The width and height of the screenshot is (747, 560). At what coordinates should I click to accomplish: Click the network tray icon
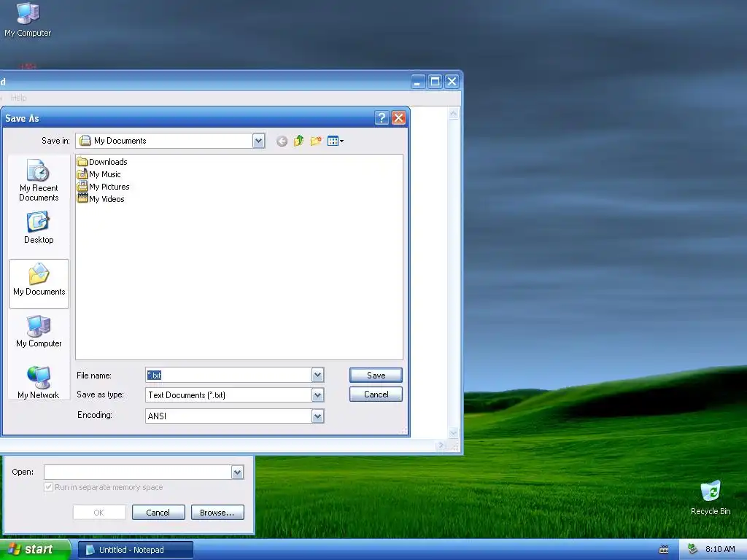(x=693, y=550)
